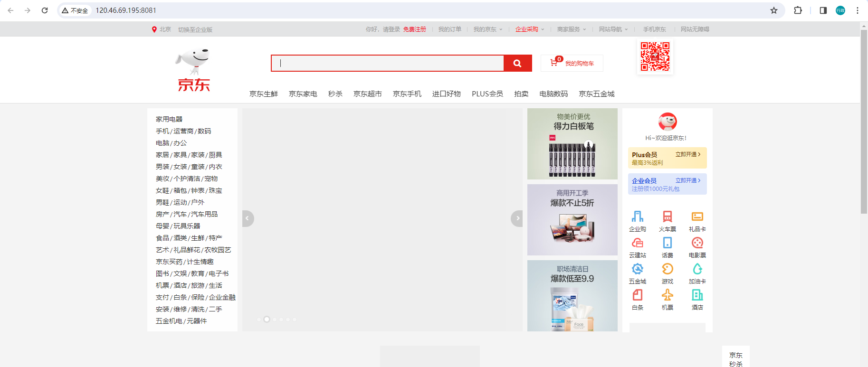Go to next carousel slide
Screen dimensions: 868x367
[x=517, y=218]
